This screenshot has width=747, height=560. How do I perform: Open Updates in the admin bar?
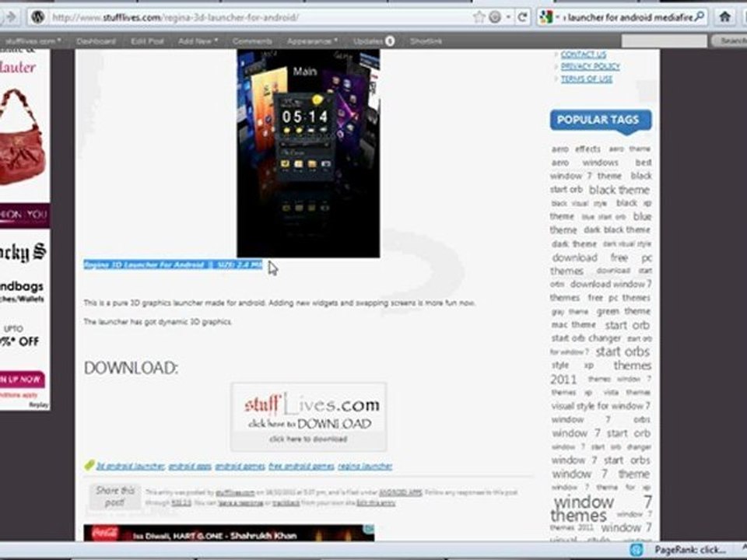[374, 41]
